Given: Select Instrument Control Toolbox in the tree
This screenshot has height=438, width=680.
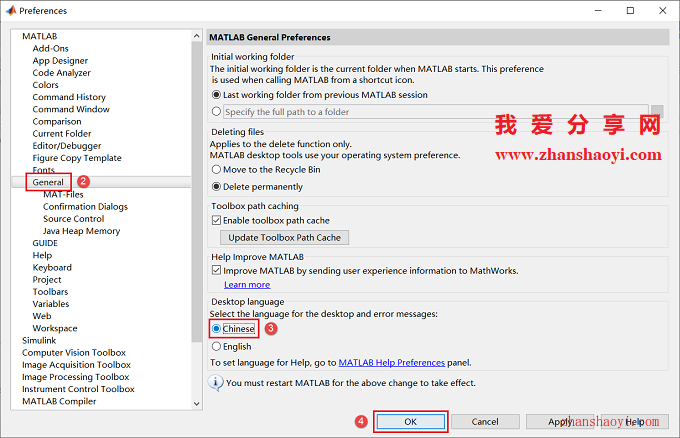Looking at the screenshot, I should click(x=78, y=389).
